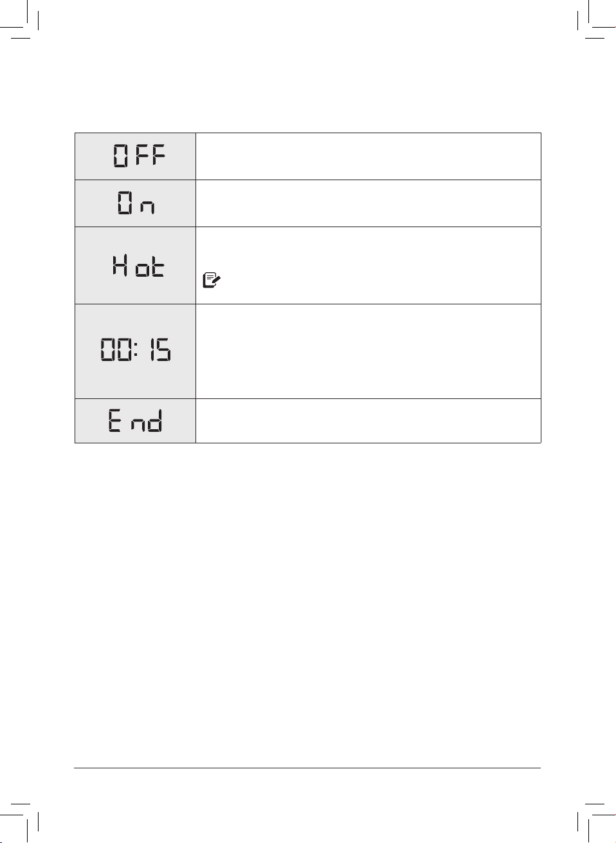This screenshot has height=843, width=616.
Task: Select the On segment display icon
Action: click(136, 203)
